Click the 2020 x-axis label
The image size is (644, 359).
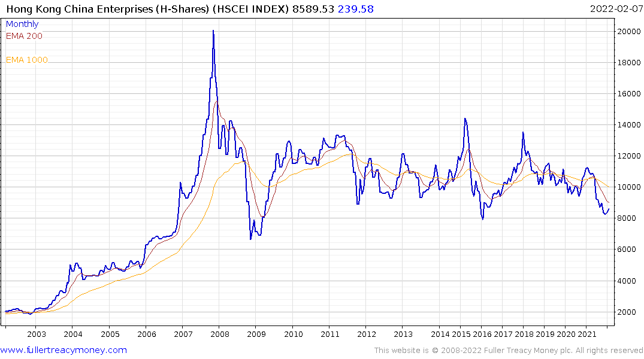click(x=566, y=334)
